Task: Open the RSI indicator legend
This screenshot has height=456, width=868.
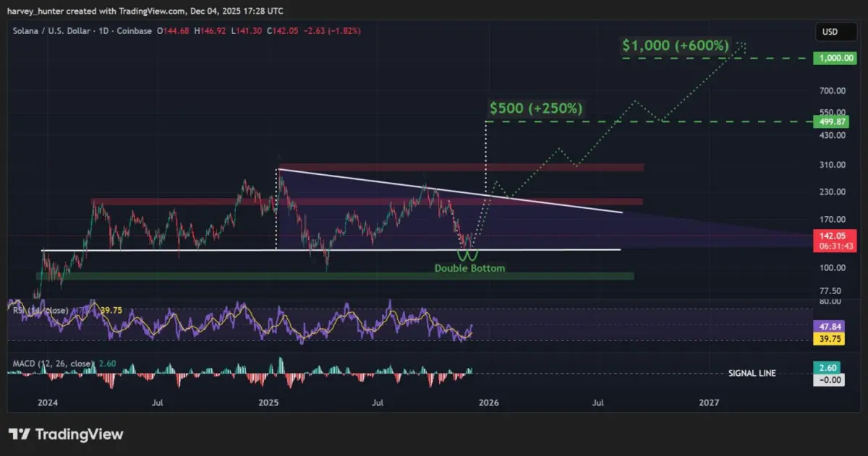Action: [x=40, y=310]
